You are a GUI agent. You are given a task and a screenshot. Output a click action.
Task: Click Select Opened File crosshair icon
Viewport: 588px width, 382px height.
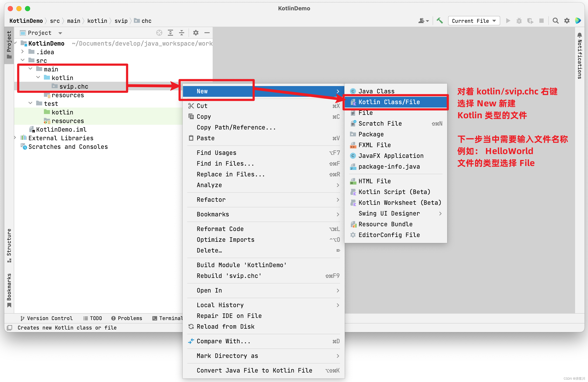[x=159, y=33]
